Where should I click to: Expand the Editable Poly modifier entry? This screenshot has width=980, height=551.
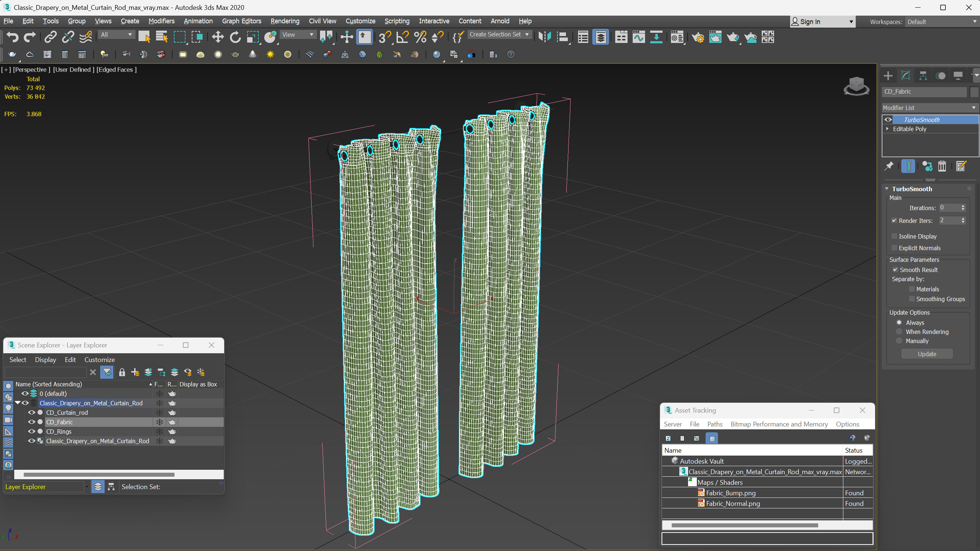tap(887, 129)
